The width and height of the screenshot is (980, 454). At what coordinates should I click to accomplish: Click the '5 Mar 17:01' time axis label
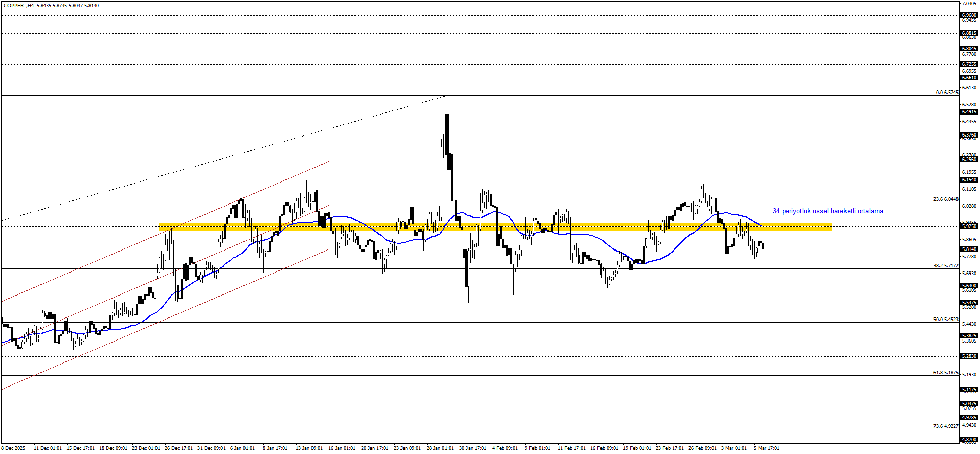pyautogui.click(x=766, y=448)
